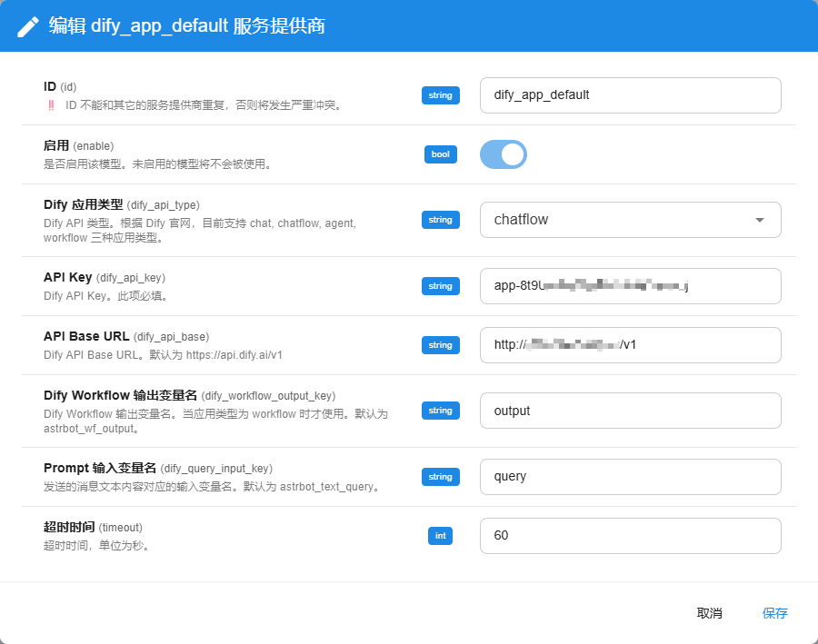Click the 'ID (id)' label
This screenshot has width=818, height=644.
60,86
